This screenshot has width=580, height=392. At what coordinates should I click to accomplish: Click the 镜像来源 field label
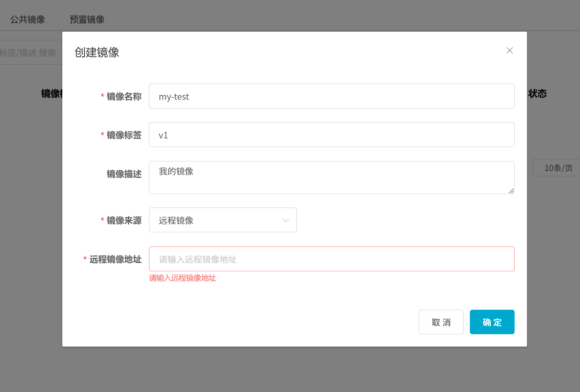124,221
